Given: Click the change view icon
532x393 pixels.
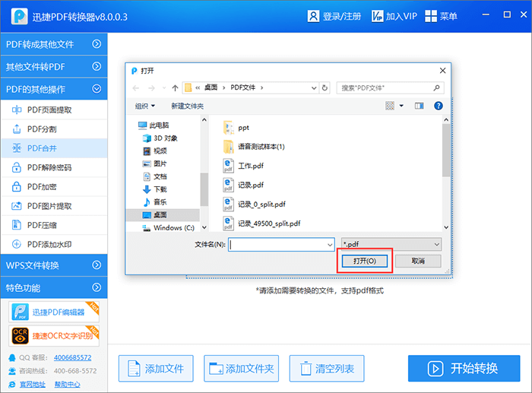Looking at the screenshot, I should click(390, 106).
